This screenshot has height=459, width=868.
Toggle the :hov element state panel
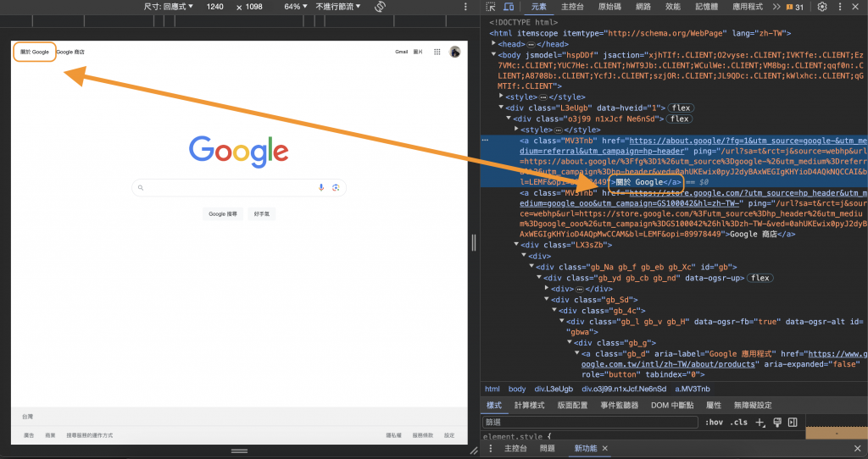tap(714, 422)
